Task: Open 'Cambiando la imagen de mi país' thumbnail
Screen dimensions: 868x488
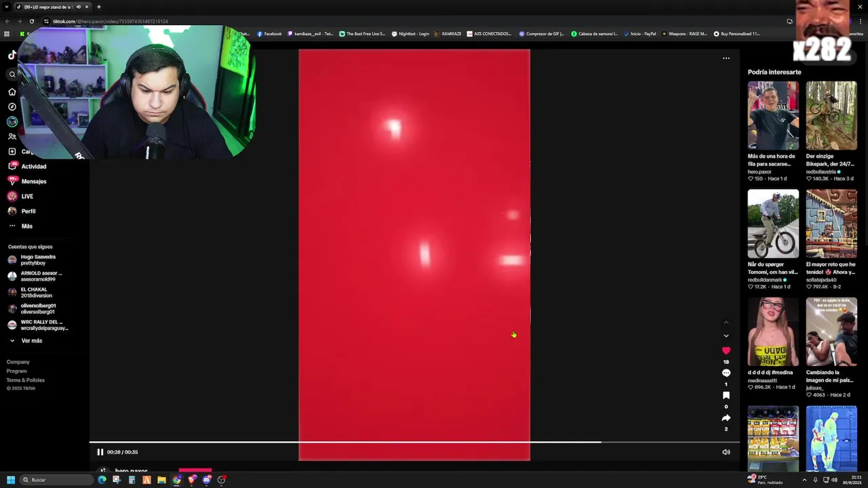Action: (831, 331)
